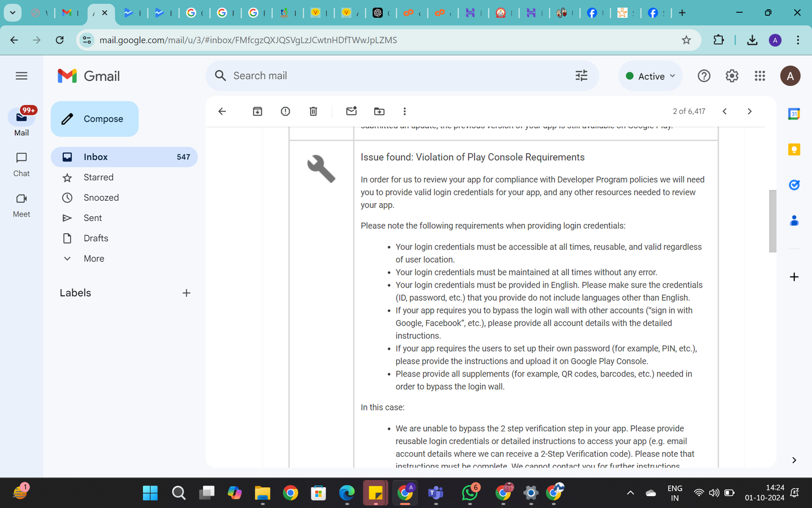Compose a new email
The height and width of the screenshot is (508, 812).
[94, 119]
